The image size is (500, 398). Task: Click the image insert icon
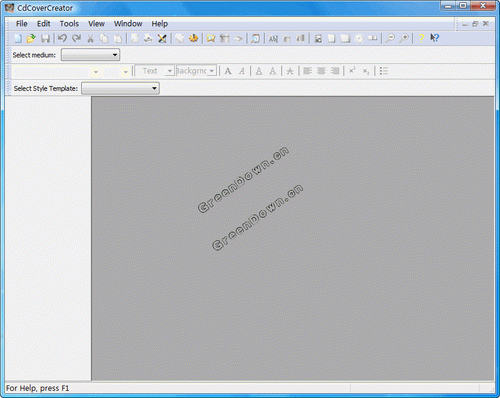pyautogui.click(x=318, y=38)
